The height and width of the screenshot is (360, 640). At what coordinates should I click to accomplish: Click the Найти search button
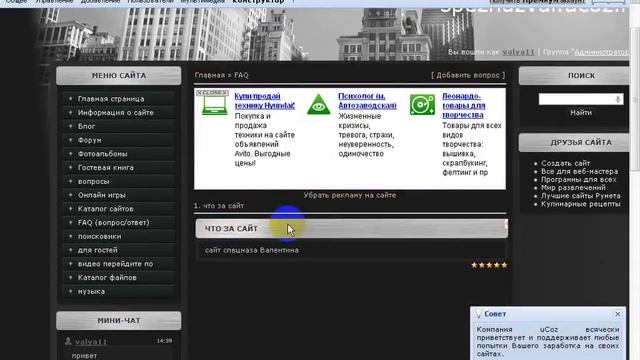tap(581, 113)
